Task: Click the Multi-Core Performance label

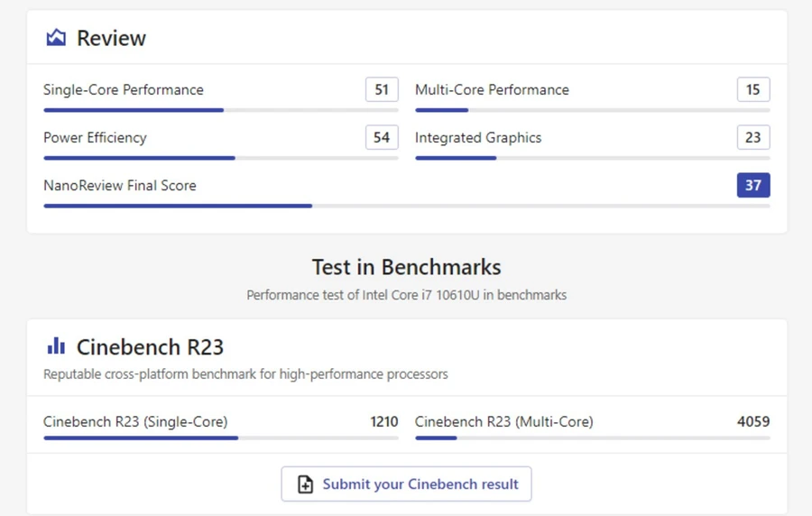Action: pyautogui.click(x=492, y=89)
